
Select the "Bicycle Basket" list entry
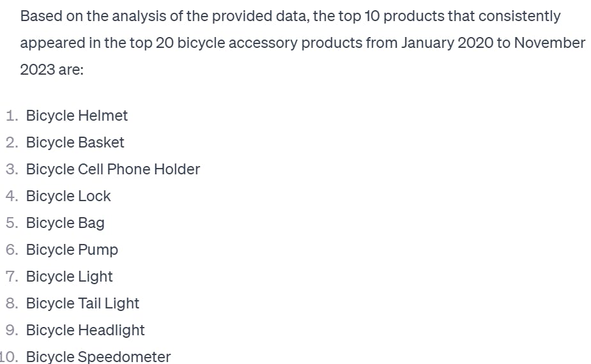[75, 142]
